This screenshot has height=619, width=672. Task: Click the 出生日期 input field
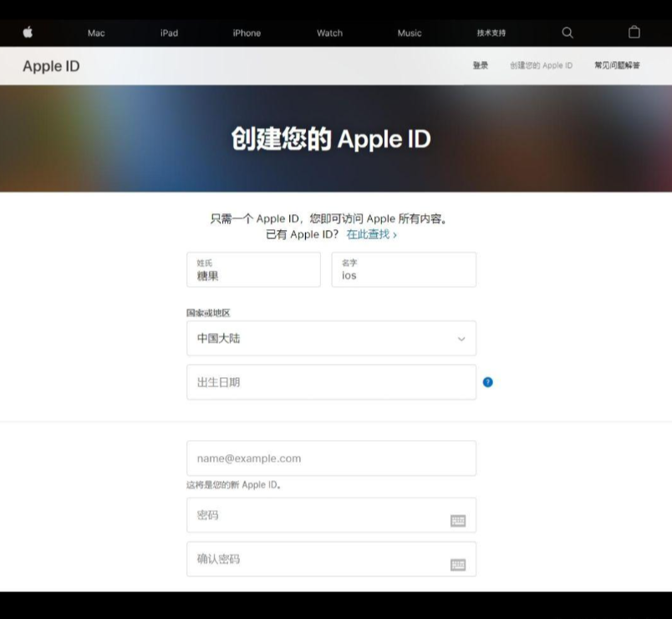[331, 382]
